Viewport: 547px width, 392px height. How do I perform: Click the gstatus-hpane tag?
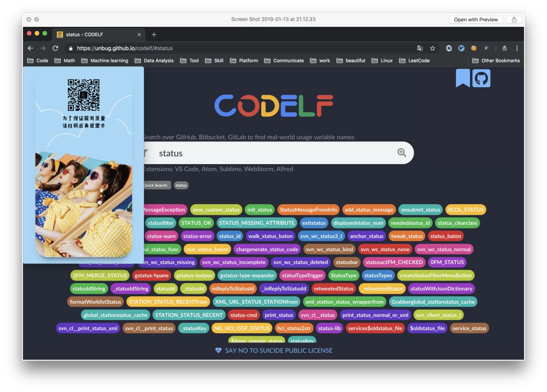coord(152,276)
